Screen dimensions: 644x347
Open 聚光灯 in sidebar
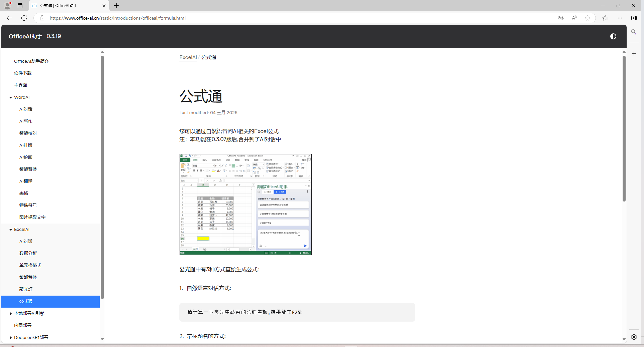[26, 290]
